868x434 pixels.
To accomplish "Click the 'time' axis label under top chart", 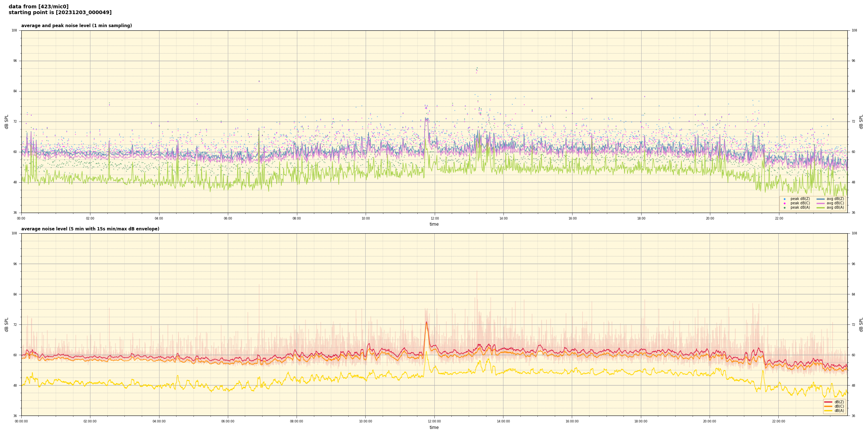I will pyautogui.click(x=434, y=224).
